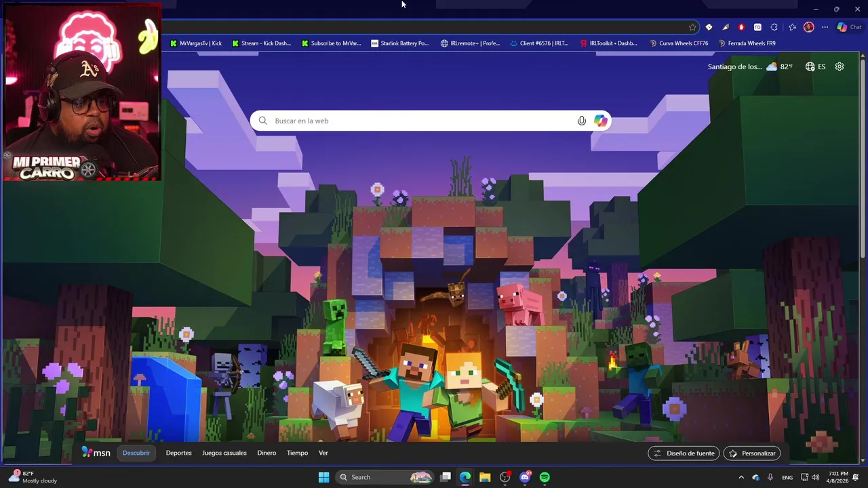Click the Diseño de fuente button

pyautogui.click(x=684, y=453)
